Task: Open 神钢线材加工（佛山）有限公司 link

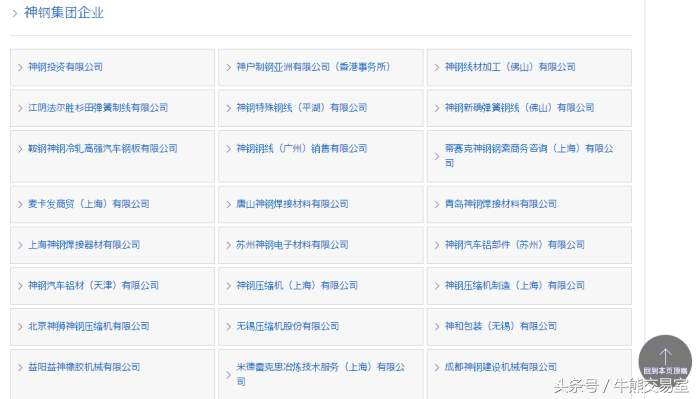Action: click(510, 67)
